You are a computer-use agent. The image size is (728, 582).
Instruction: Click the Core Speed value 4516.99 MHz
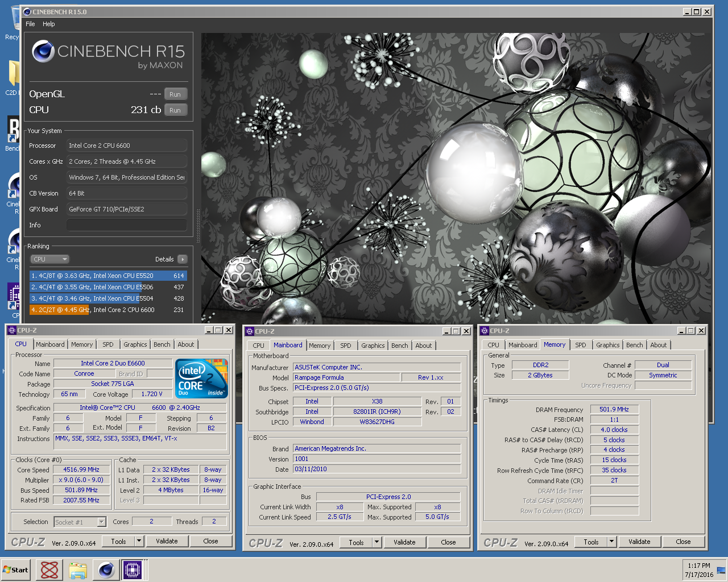tap(81, 469)
